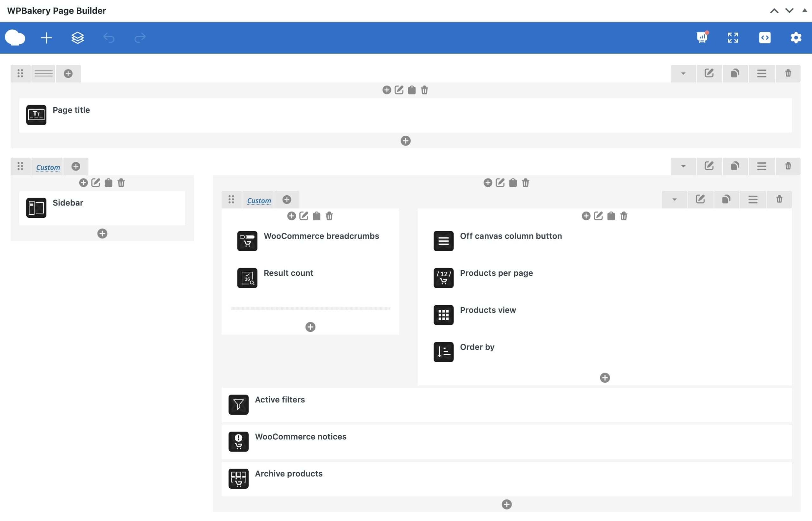Select the Sidebar element

click(x=102, y=208)
